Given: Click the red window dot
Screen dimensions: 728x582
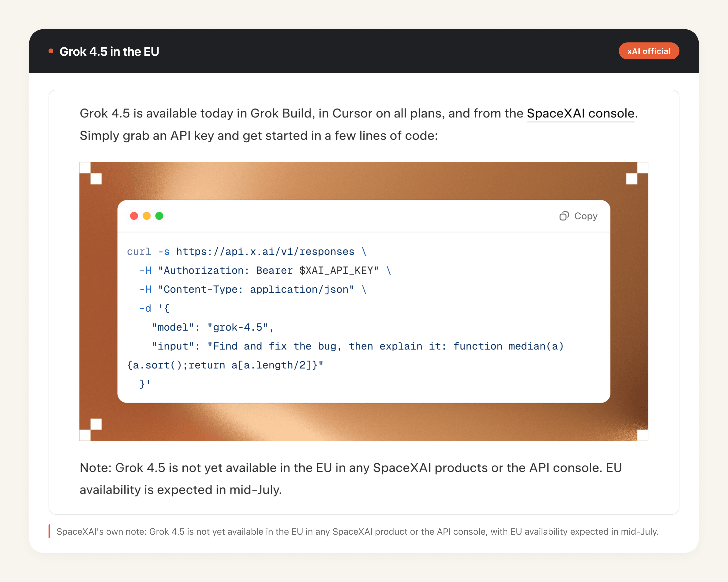Looking at the screenshot, I should click(134, 216).
